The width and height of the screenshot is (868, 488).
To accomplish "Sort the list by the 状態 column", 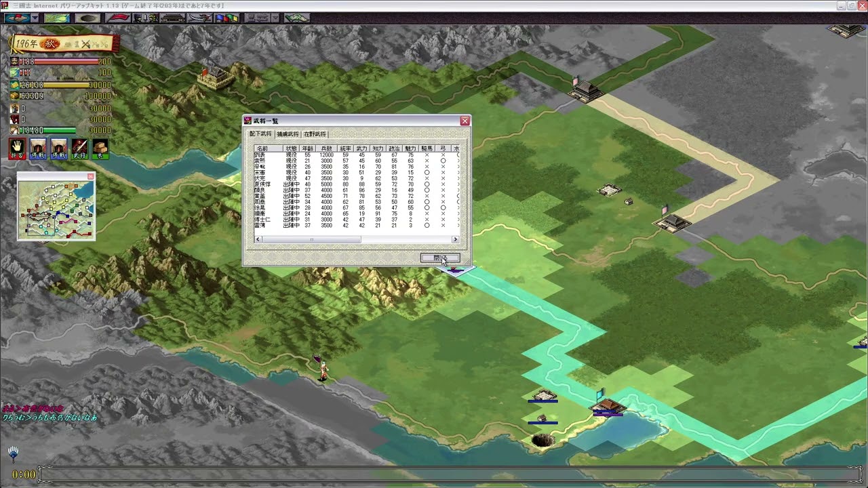I will pyautogui.click(x=292, y=148).
